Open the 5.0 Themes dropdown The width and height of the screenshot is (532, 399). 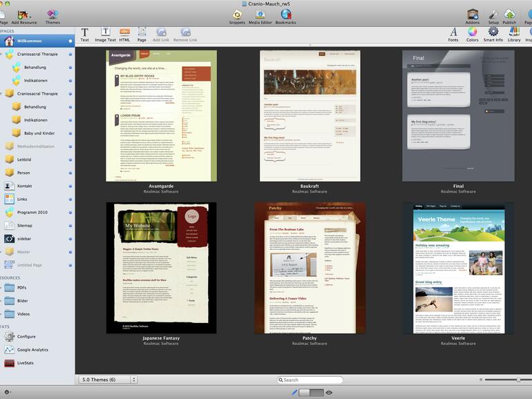108,380
